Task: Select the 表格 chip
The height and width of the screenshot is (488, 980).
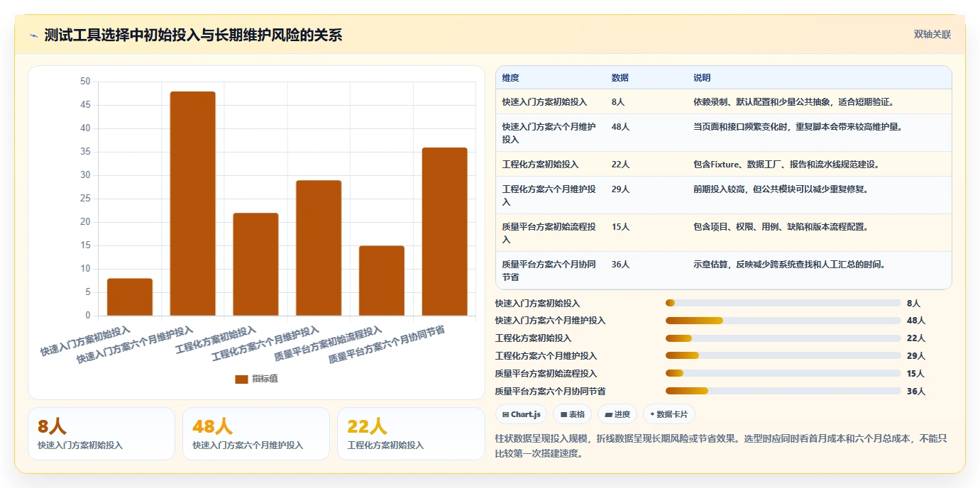Action: tap(572, 414)
